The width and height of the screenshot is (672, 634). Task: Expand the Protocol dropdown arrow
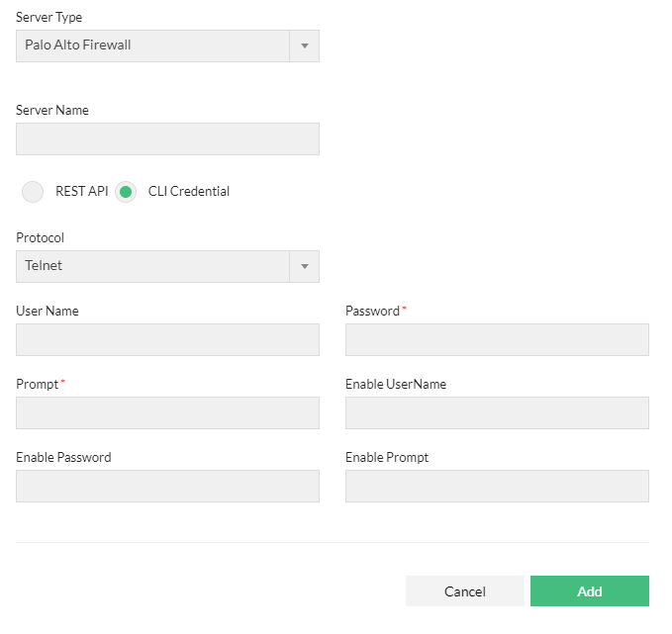304,266
